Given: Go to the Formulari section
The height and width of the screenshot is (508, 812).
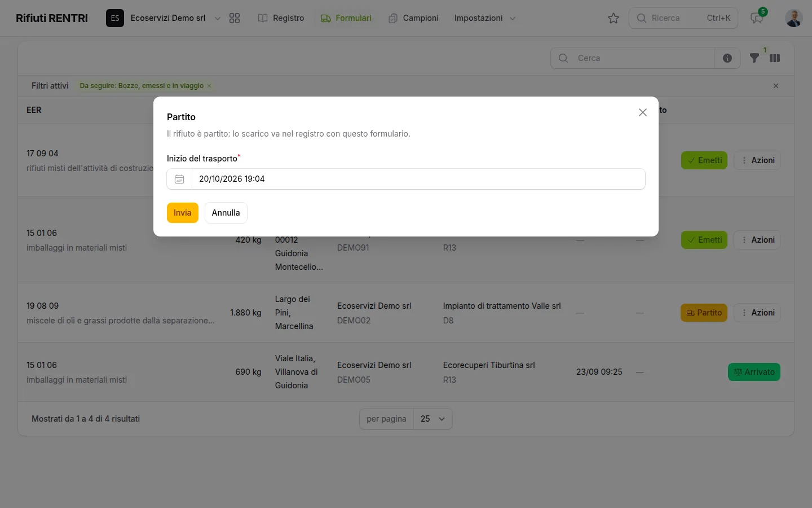Looking at the screenshot, I should tap(346, 18).
